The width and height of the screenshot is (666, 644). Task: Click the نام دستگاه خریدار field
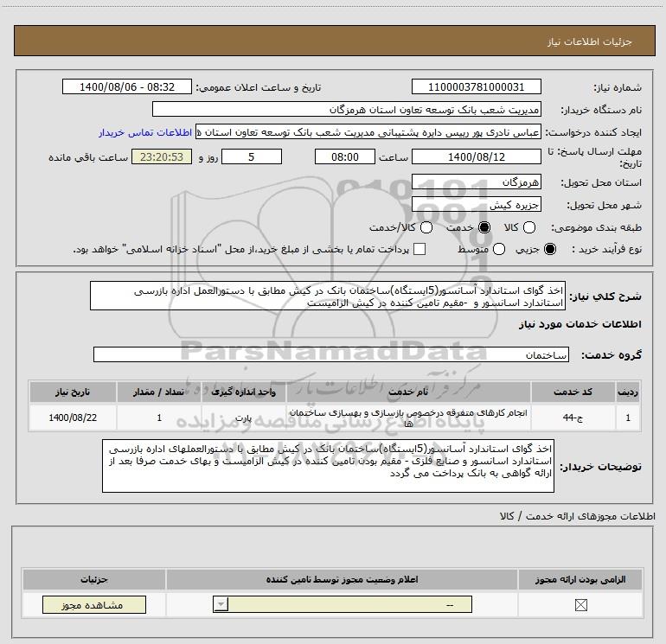347,109
